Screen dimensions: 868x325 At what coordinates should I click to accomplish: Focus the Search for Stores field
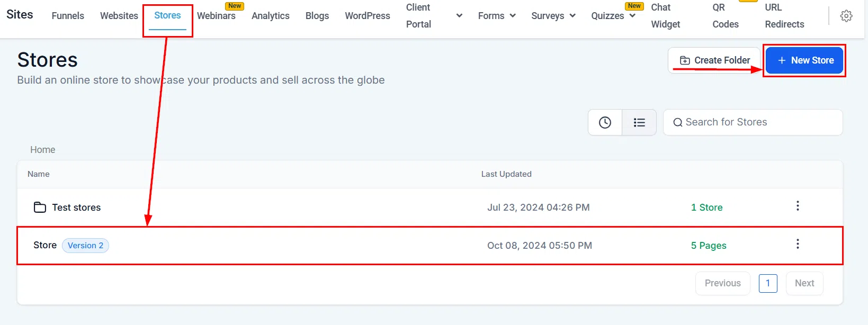753,122
